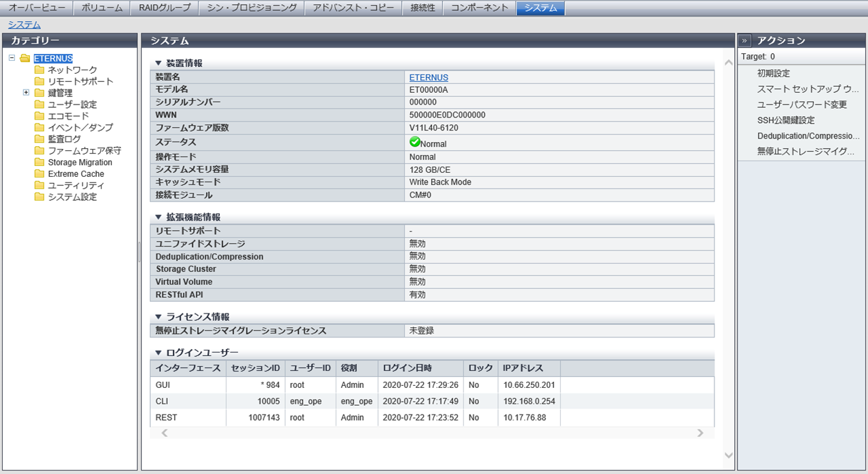Click the Remote Support folder icon
Image resolution: width=868 pixels, height=474 pixels.
(40, 81)
